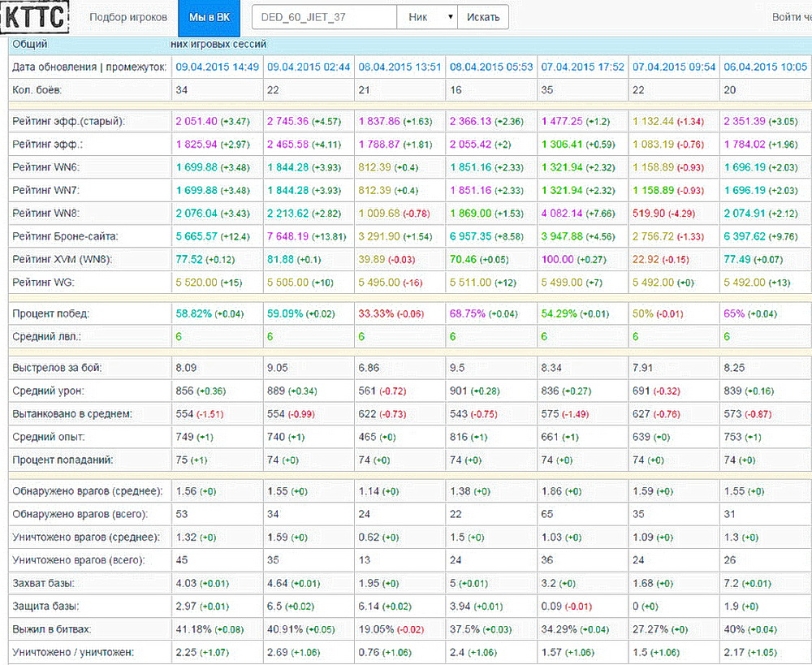Open the Подбор игроков page

[x=128, y=17]
